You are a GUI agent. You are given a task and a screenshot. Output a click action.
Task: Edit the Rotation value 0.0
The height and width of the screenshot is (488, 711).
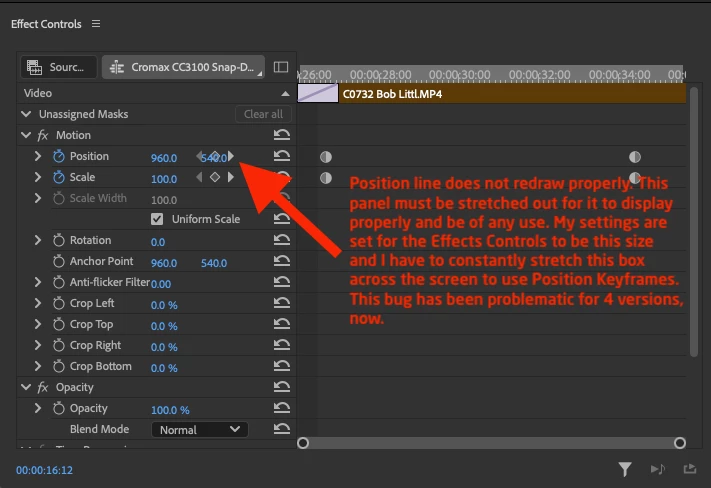click(158, 242)
